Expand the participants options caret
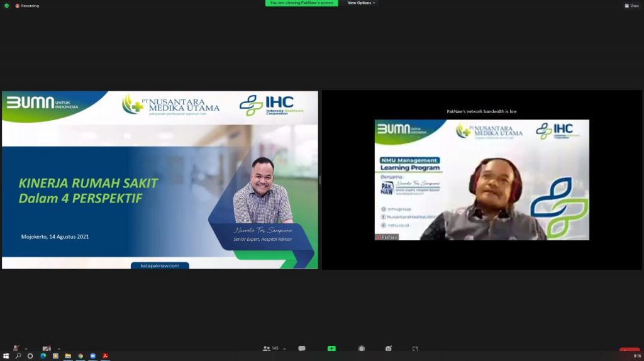The image size is (644, 361). coord(284,348)
